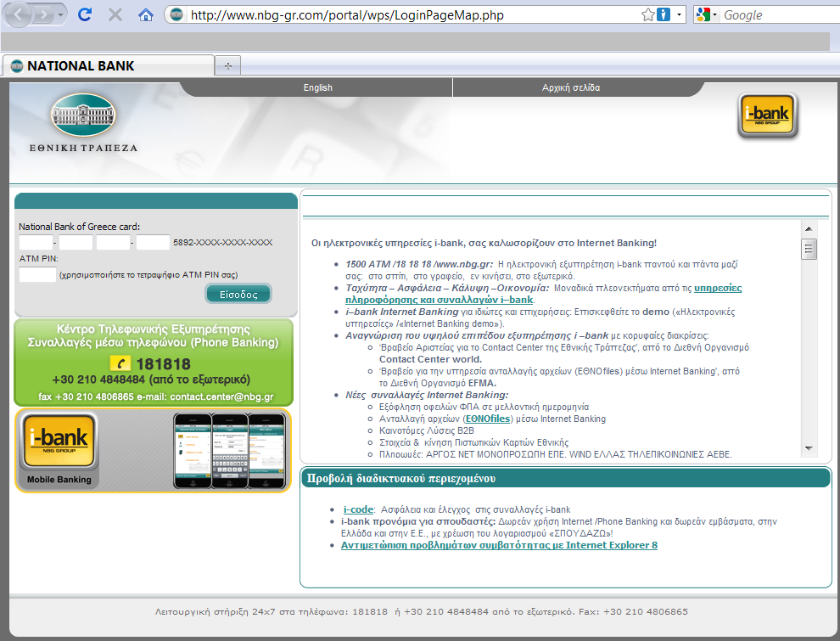Click the 'i-bank προνόμια για σπουδαστές:' text
This screenshot has width=840, height=641.
(x=418, y=521)
